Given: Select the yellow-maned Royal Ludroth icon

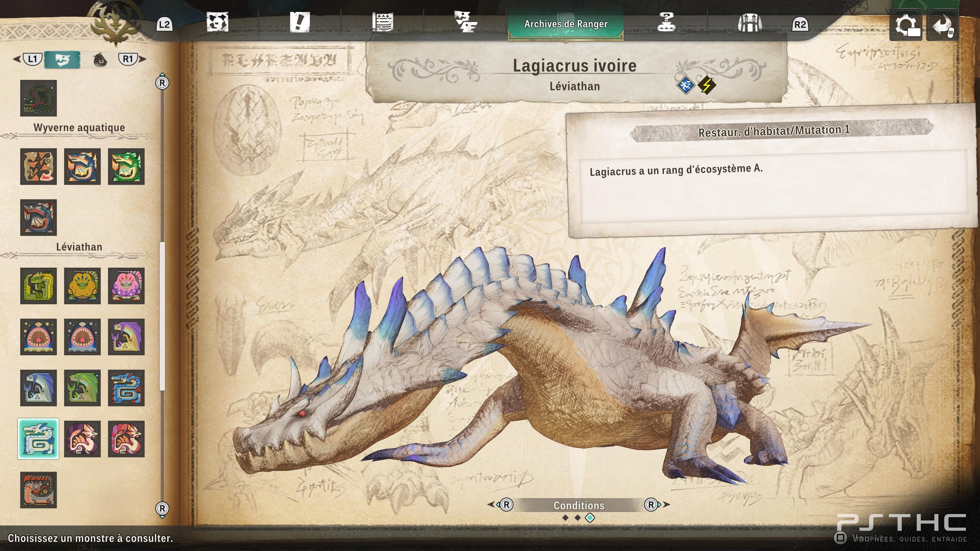Looking at the screenshot, I should pyautogui.click(x=82, y=286).
